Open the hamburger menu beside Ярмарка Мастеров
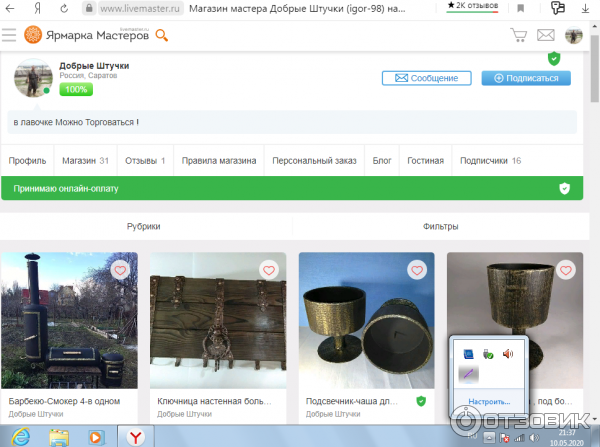Image resolution: width=600 pixels, height=447 pixels. coord(9,35)
